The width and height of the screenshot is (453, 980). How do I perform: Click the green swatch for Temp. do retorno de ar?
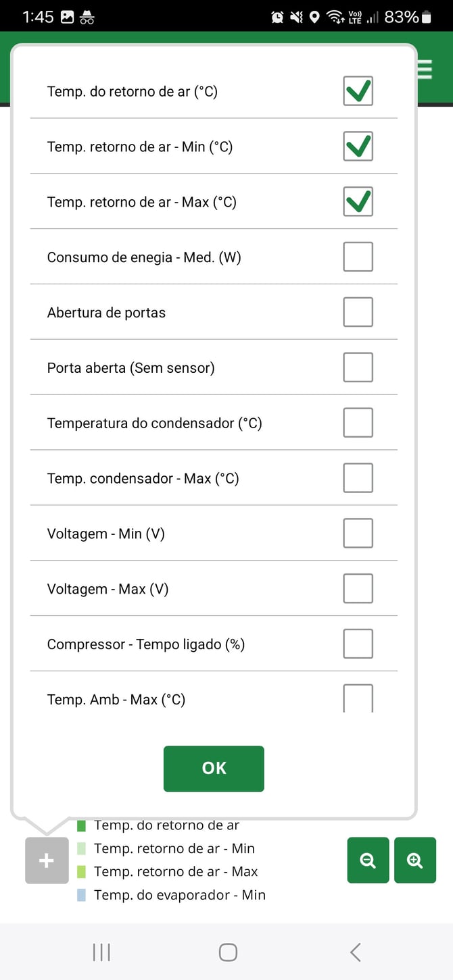click(81, 825)
